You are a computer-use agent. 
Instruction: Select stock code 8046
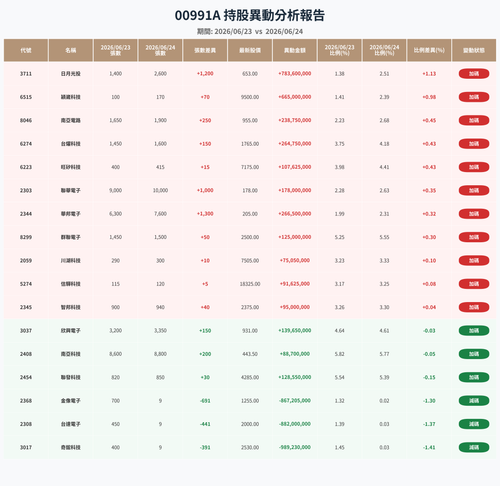pos(26,120)
